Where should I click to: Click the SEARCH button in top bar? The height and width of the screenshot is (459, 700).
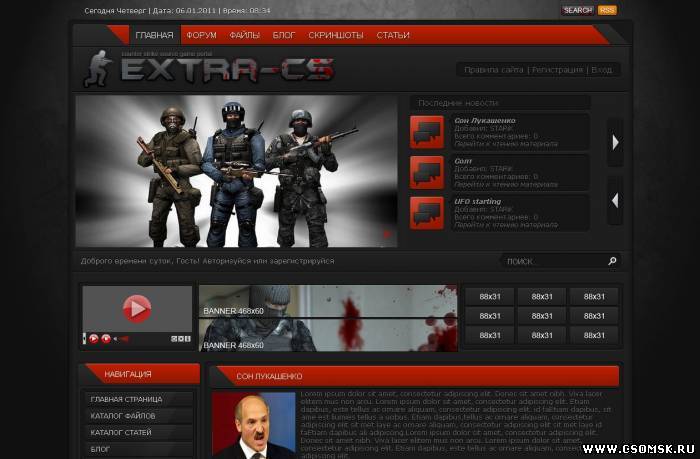coord(578,10)
